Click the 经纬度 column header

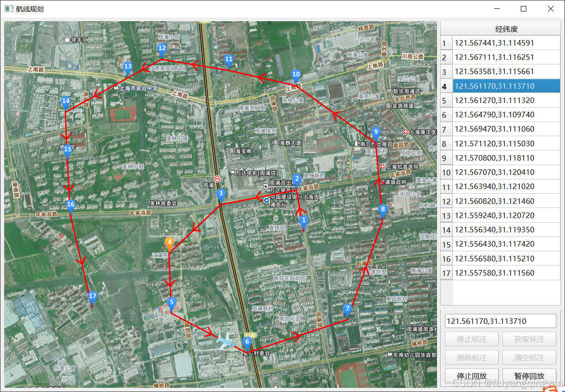click(x=507, y=29)
